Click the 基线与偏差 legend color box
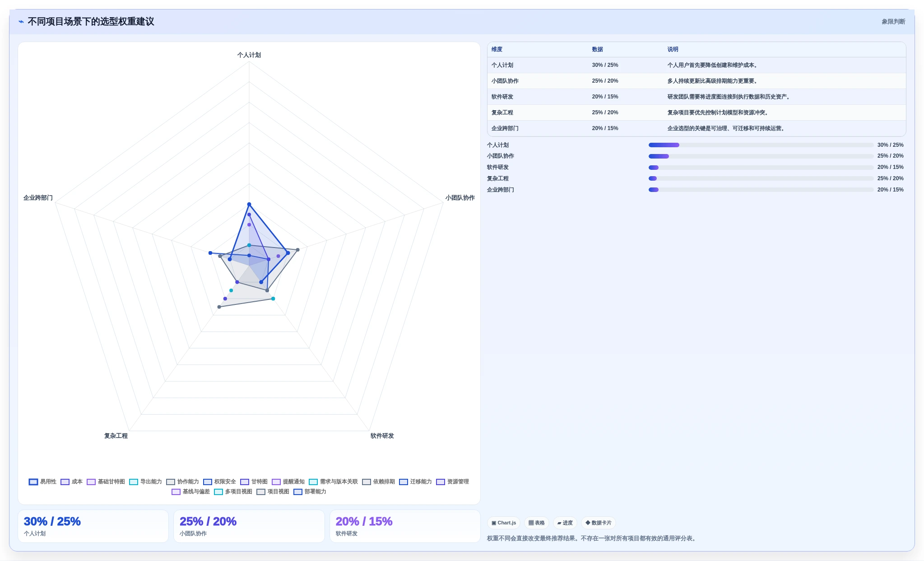 click(x=176, y=491)
